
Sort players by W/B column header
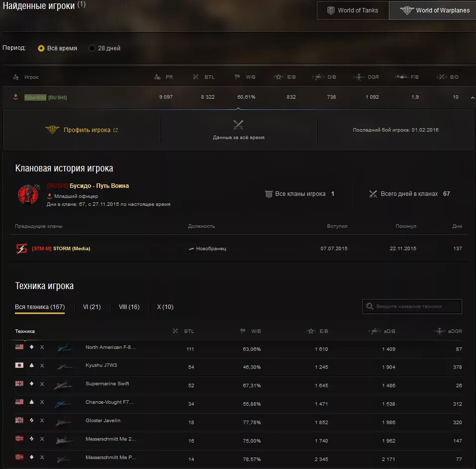(245, 77)
